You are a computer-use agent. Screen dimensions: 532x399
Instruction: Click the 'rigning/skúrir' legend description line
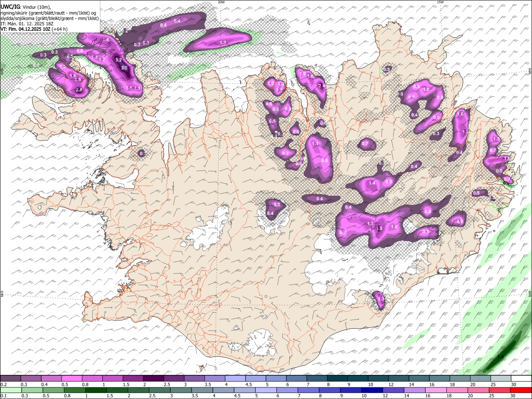click(48, 12)
